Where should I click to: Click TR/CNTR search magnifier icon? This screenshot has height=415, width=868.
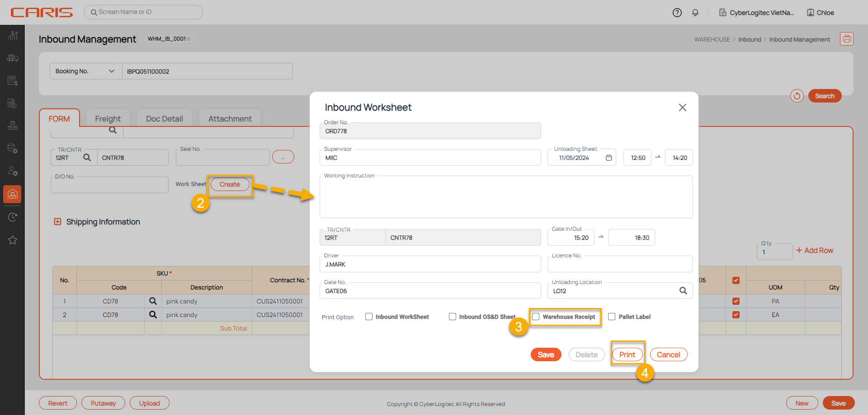coord(87,158)
